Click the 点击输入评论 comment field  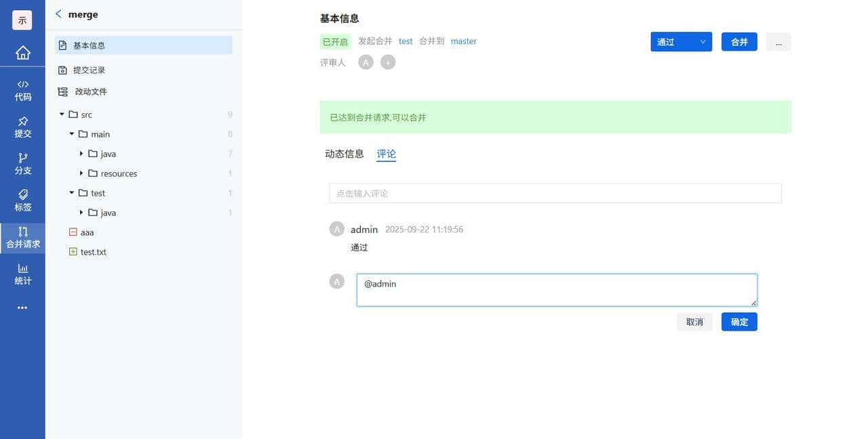pos(555,193)
